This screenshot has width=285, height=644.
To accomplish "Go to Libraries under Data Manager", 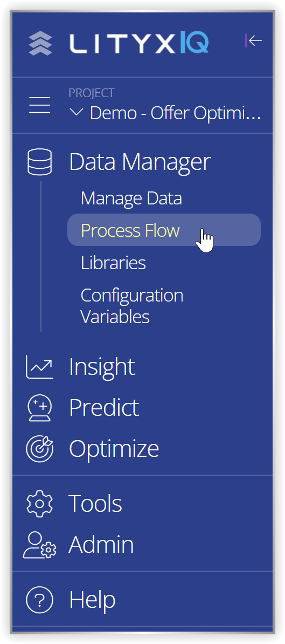I will 113,263.
